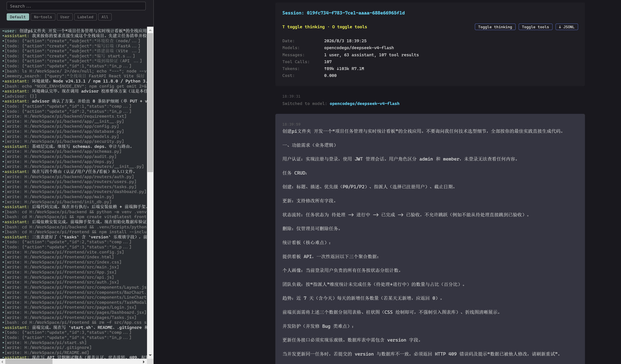Open write routers/dashboard.py entry
The height and width of the screenshot is (364, 621).
tap(75, 192)
